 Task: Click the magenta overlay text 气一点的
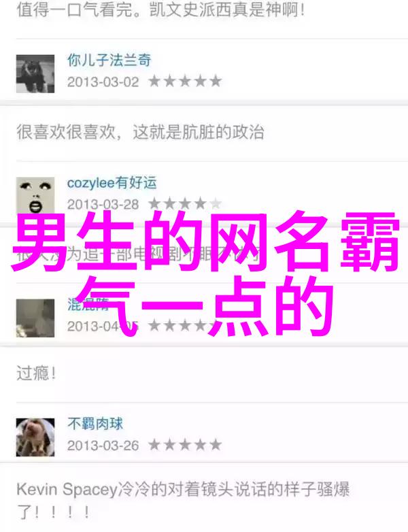coord(205,305)
